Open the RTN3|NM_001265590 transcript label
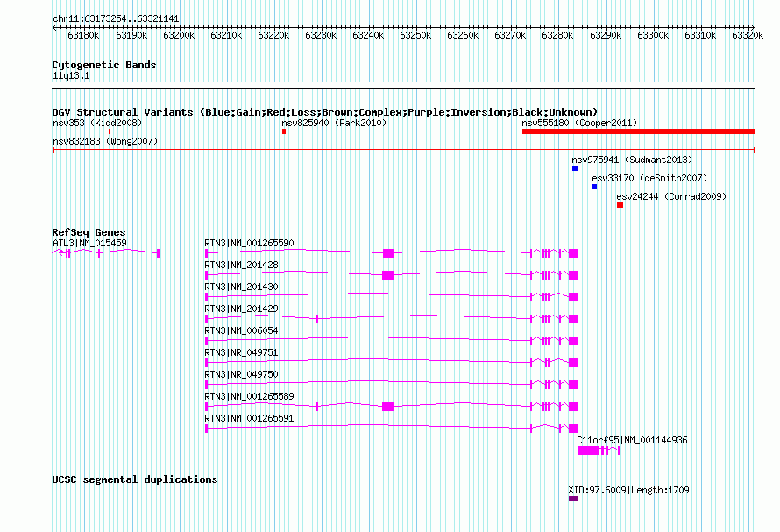Viewport: 780px width, 532px height. click(249, 243)
